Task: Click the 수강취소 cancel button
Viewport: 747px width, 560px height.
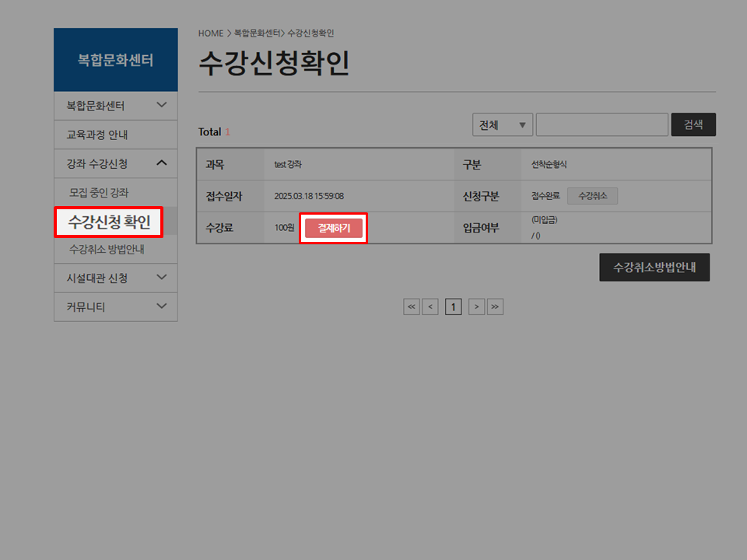Action: tap(592, 196)
